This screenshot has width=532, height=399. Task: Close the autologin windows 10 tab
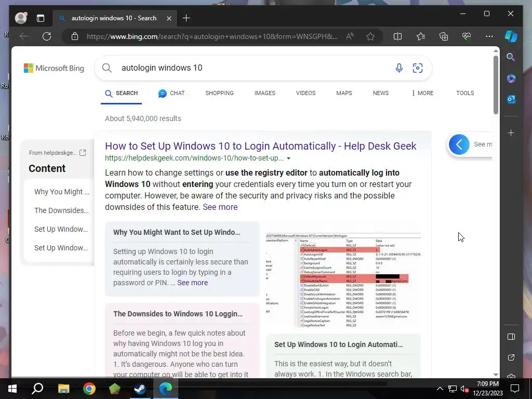169,18
